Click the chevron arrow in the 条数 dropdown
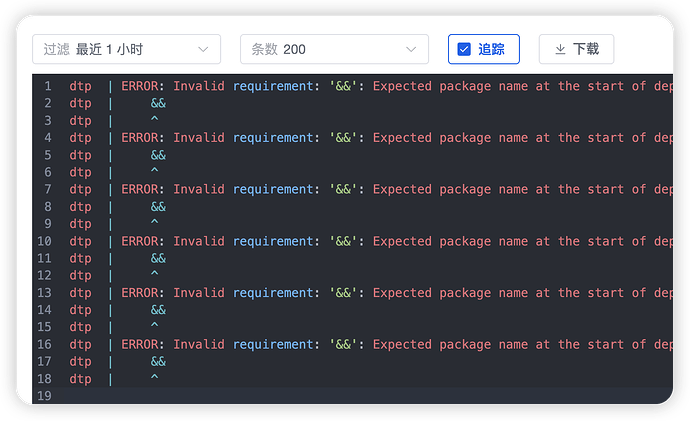 pyautogui.click(x=411, y=49)
